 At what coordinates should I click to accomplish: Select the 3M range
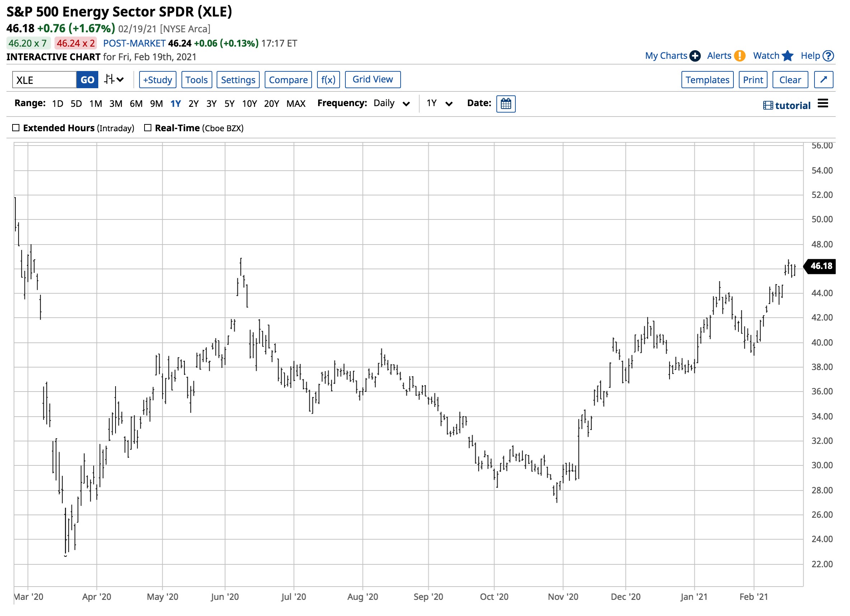point(116,104)
